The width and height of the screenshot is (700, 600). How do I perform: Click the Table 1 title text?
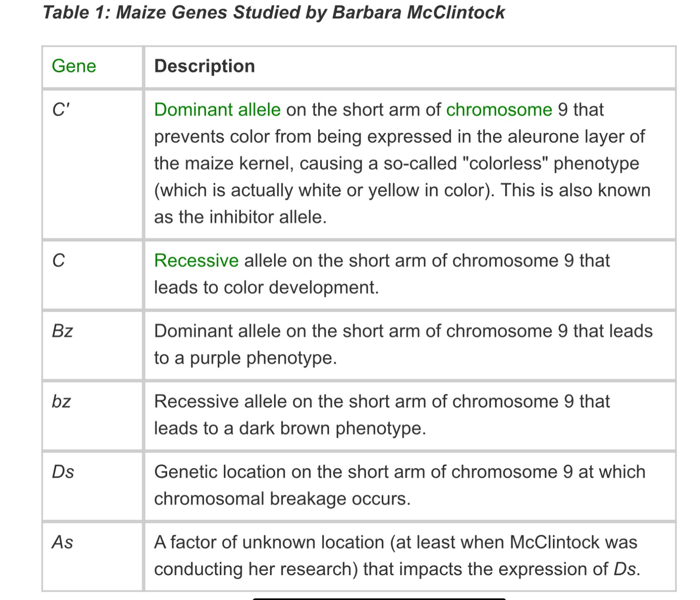[x=273, y=12]
